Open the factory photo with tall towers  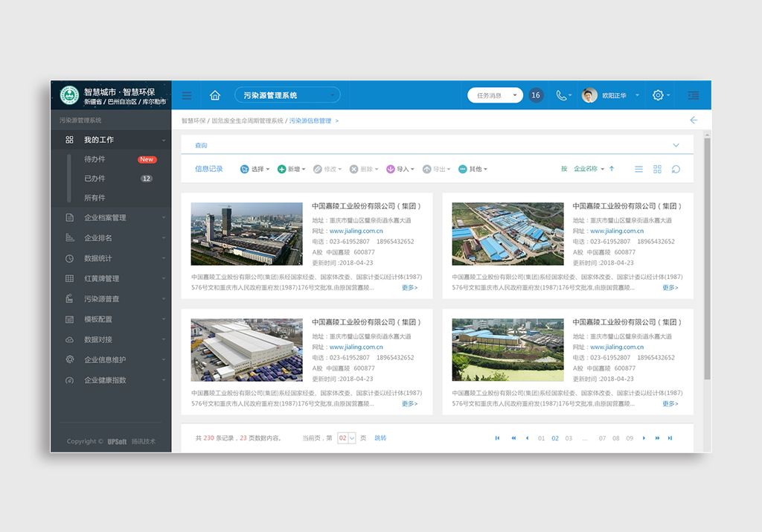(x=246, y=234)
